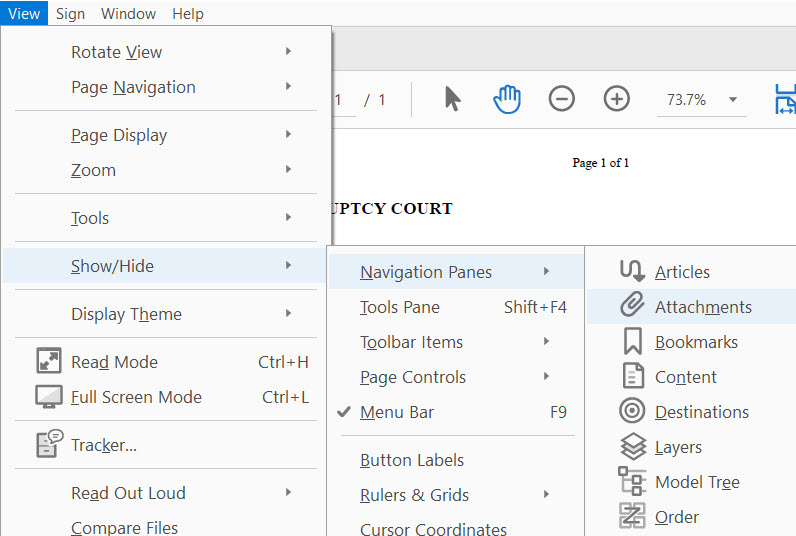The height and width of the screenshot is (536, 796).
Task: Open the Bookmarks navigation pane
Action: [691, 342]
